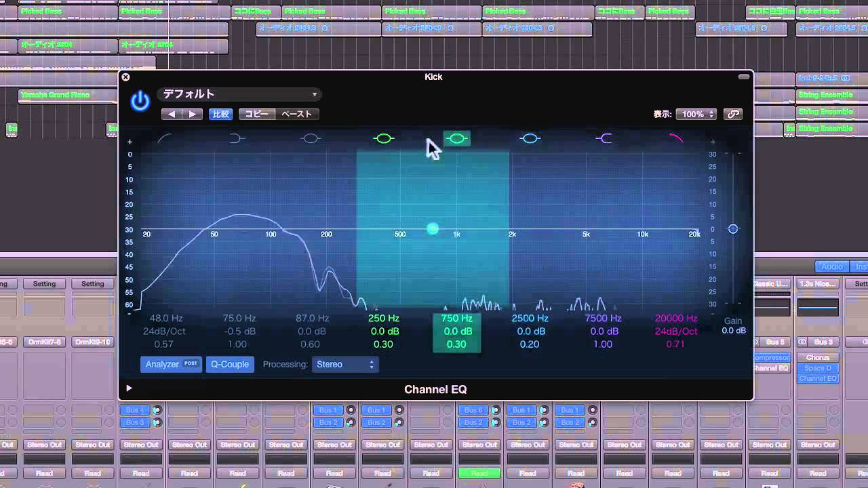
Task: Toggle the Analyzer on
Action: [170, 364]
